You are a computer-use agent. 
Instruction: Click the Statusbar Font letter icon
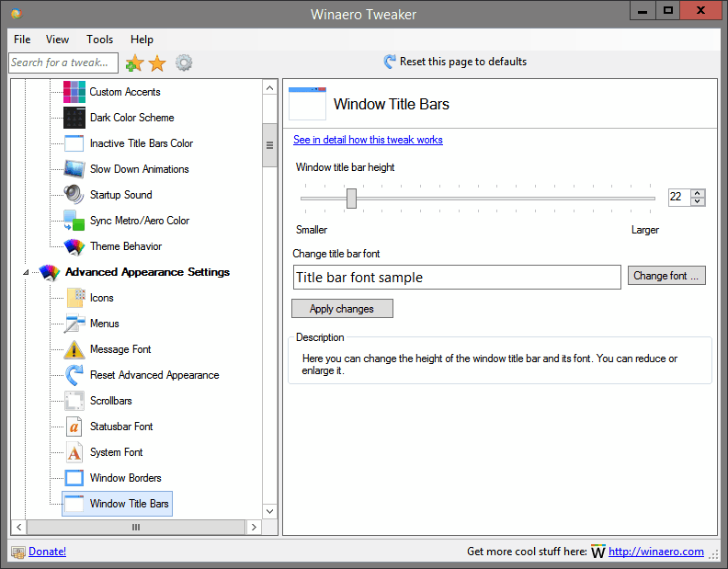pos(74,427)
